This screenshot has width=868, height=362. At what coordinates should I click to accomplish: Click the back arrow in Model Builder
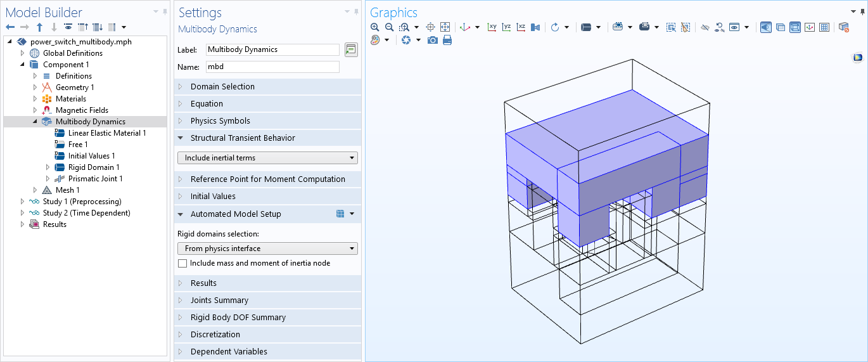coord(10,27)
